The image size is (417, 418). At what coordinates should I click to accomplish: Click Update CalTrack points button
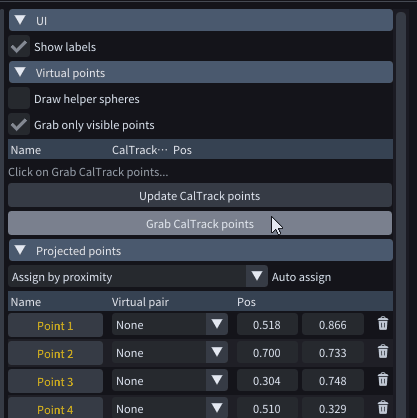pyautogui.click(x=200, y=196)
